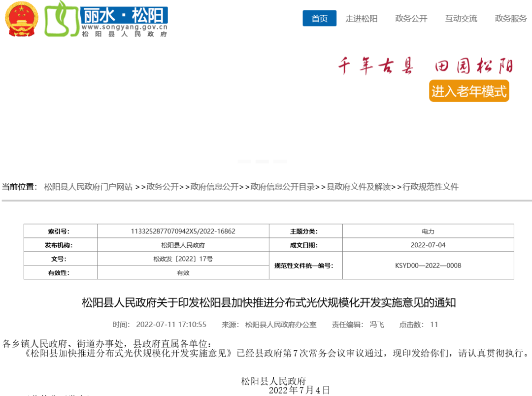Click the index number 1133252877070942X5/2022-16862 cell
This screenshot has height=396, width=532.
tap(183, 231)
